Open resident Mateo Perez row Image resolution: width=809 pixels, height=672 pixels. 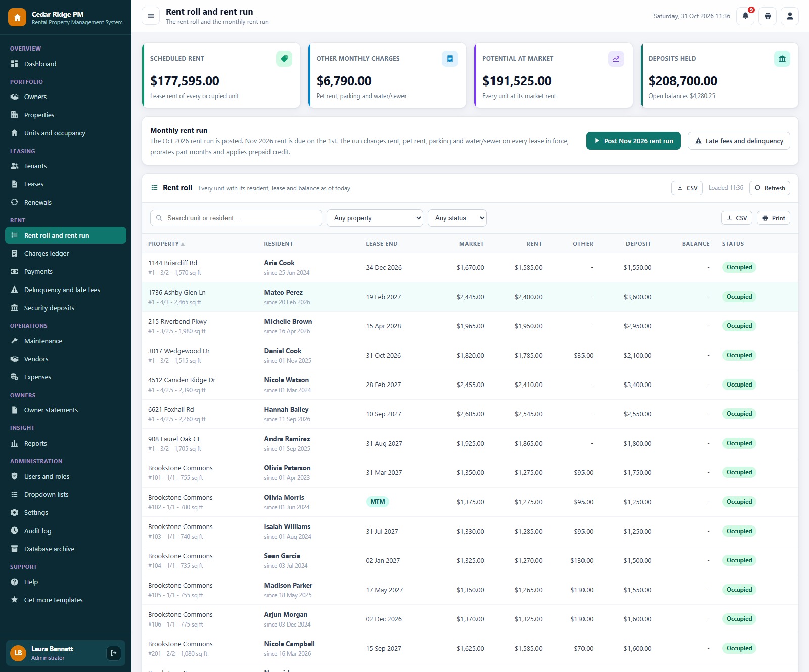470,297
